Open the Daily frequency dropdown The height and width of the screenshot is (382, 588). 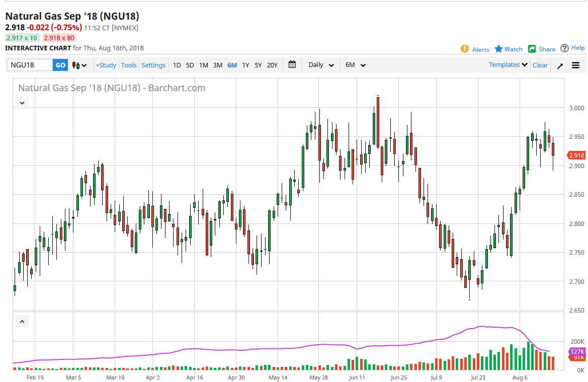tap(321, 65)
